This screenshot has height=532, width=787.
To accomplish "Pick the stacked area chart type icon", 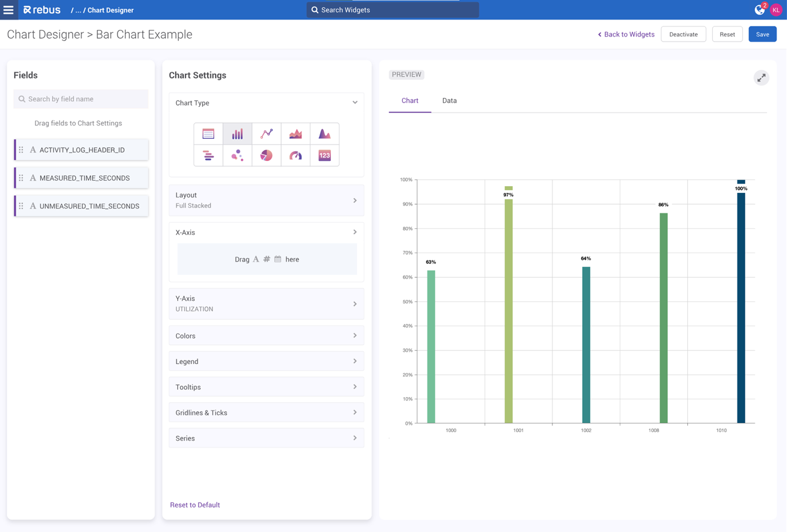I will (295, 134).
